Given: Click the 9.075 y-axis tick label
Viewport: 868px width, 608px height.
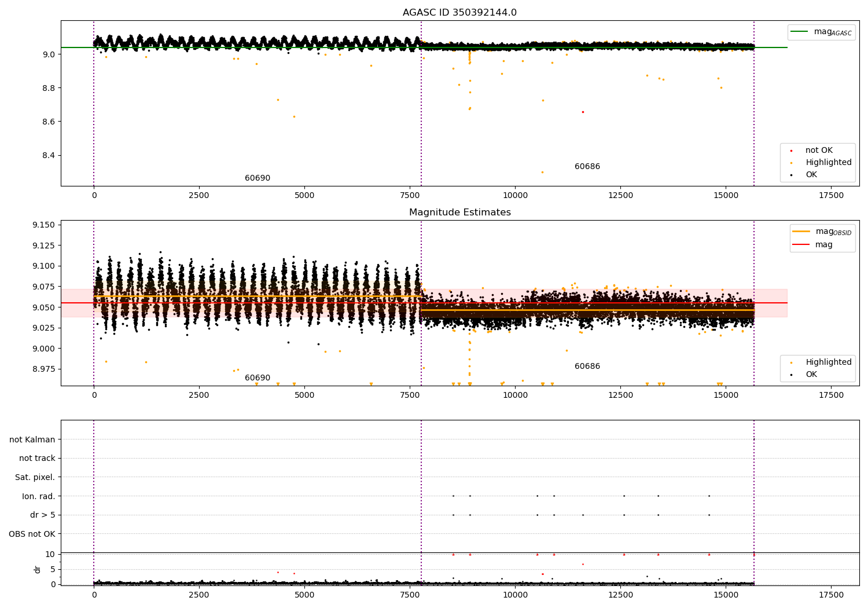Looking at the screenshot, I should pos(44,287).
